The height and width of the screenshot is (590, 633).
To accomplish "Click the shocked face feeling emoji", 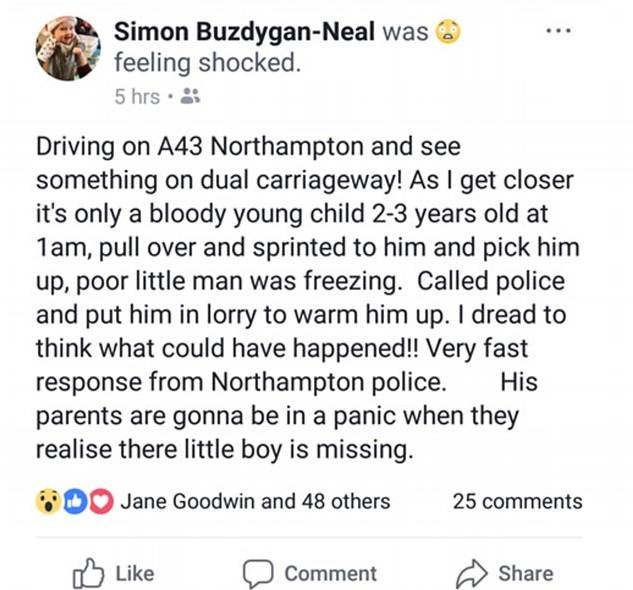I will (x=447, y=31).
